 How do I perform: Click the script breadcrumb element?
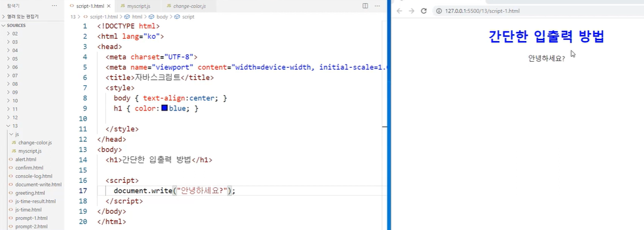[x=185, y=17]
